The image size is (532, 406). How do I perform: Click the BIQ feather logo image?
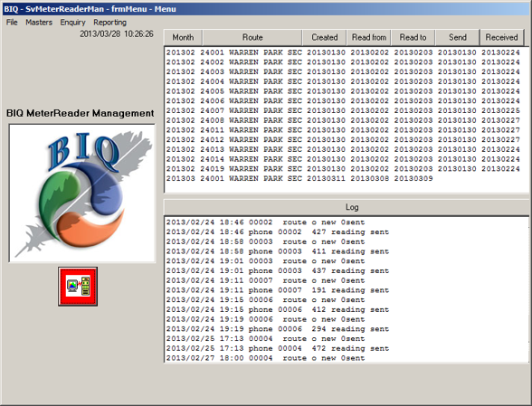(82, 193)
